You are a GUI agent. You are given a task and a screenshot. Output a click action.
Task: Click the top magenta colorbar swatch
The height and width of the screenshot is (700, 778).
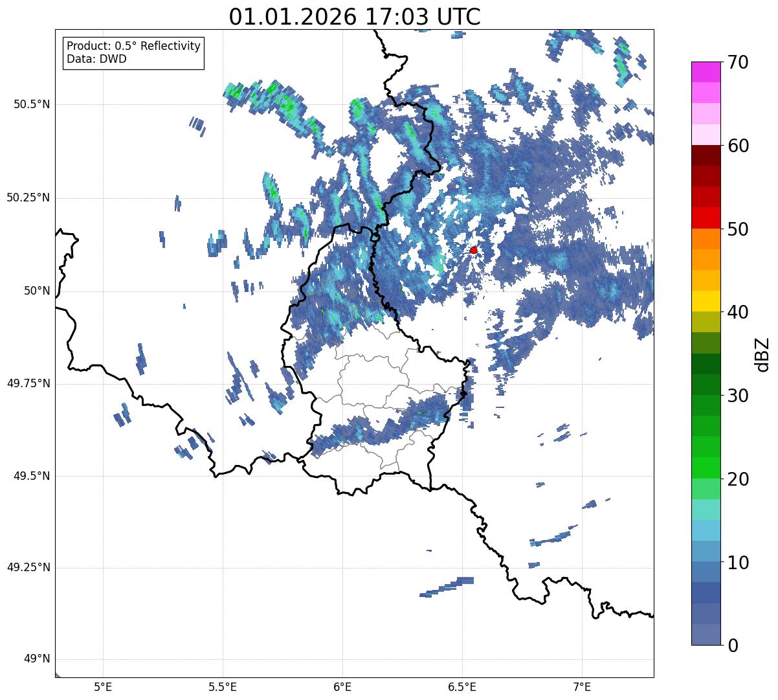point(706,72)
